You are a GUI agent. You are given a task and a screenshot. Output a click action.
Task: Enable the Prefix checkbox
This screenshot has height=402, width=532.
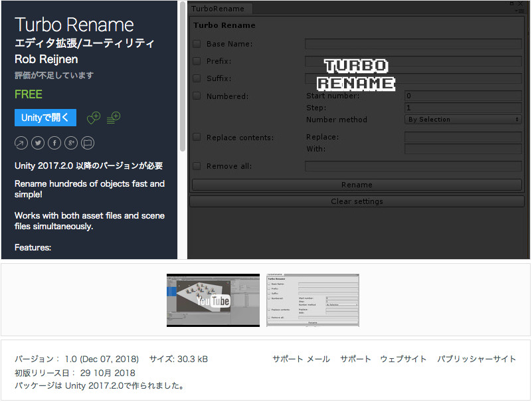[197, 61]
